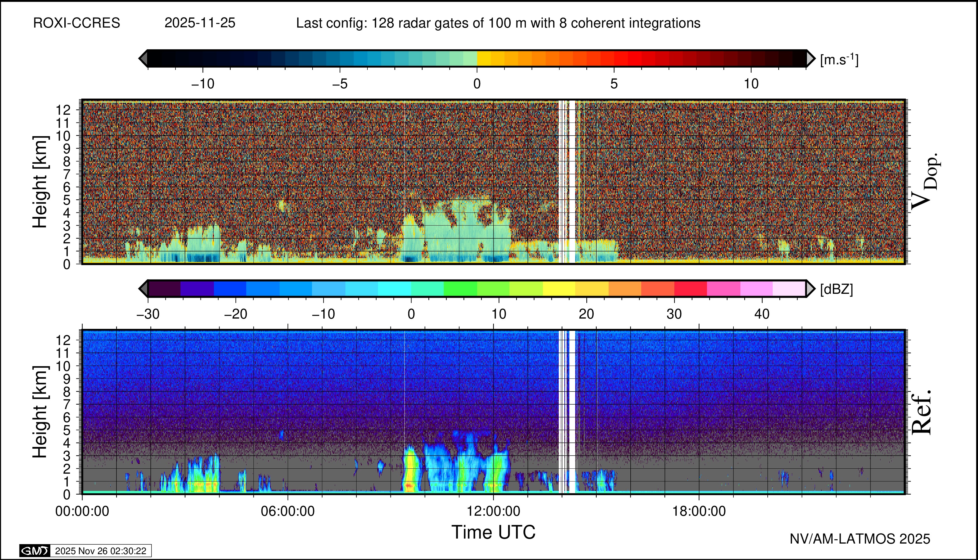The image size is (978, 560).
Task: Click the GMT logo icon
Action: (x=35, y=551)
